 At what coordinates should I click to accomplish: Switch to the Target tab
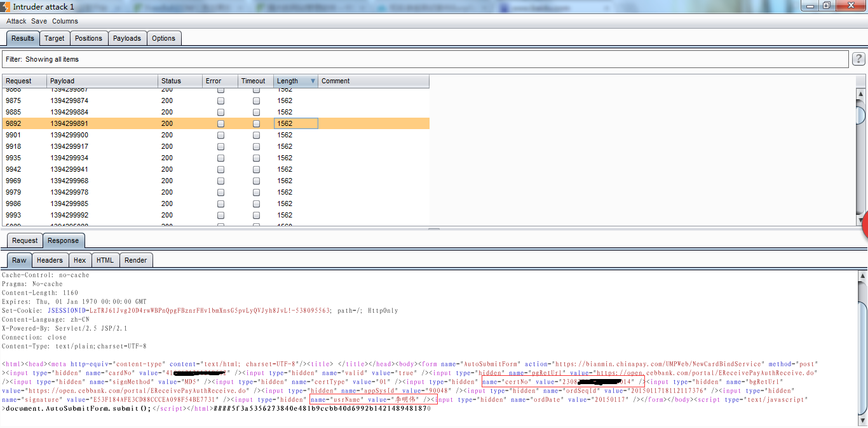(x=54, y=38)
